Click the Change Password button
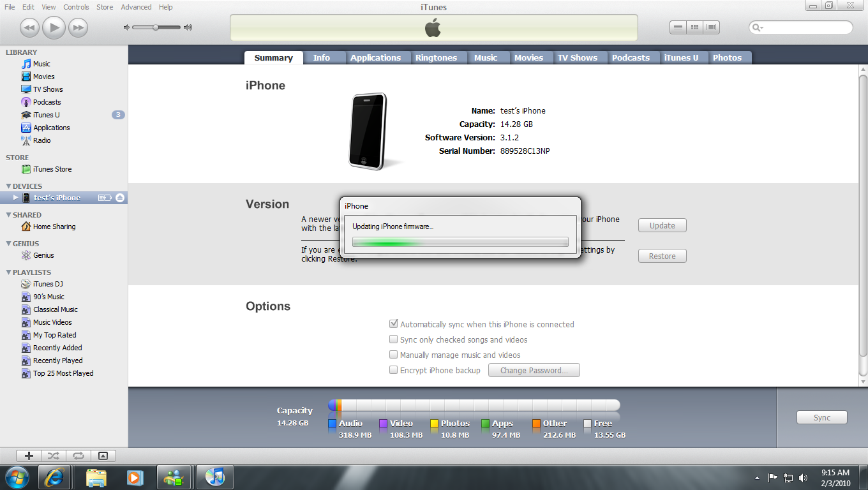This screenshot has width=868, height=490. [x=534, y=370]
